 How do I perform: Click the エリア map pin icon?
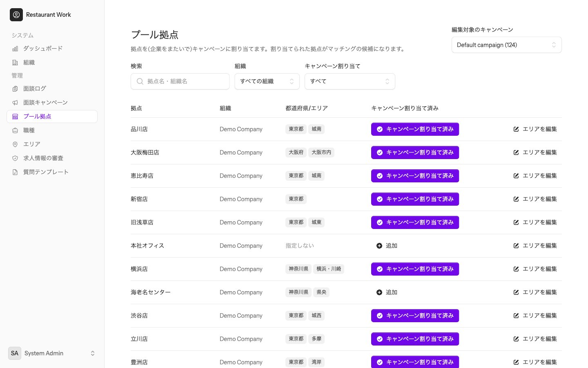pos(15,144)
